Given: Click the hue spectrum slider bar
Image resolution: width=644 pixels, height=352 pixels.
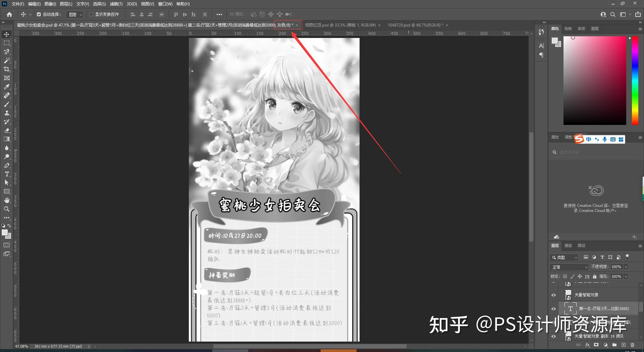Looking at the screenshot, I should (635, 81).
